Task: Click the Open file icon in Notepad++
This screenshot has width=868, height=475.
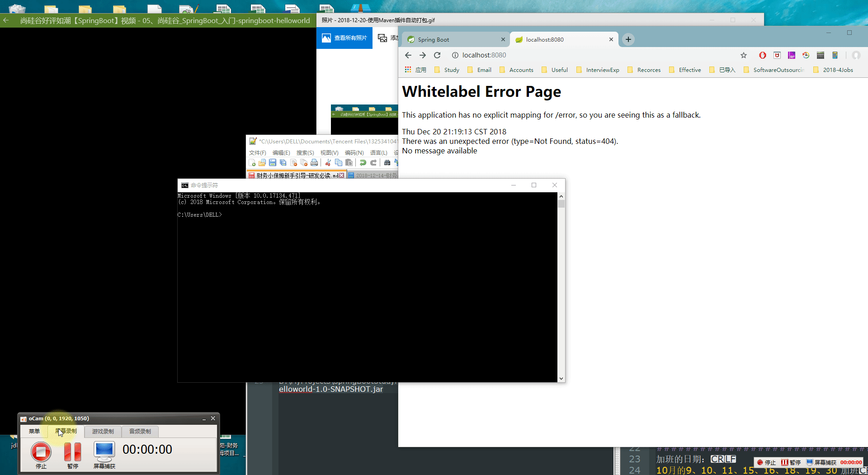Action: (x=262, y=163)
